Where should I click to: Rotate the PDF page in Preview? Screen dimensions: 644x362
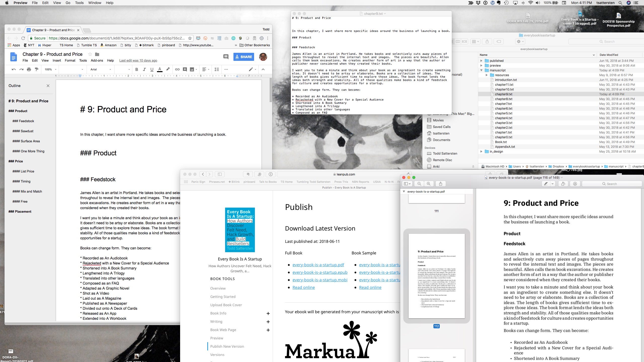pos(563,184)
